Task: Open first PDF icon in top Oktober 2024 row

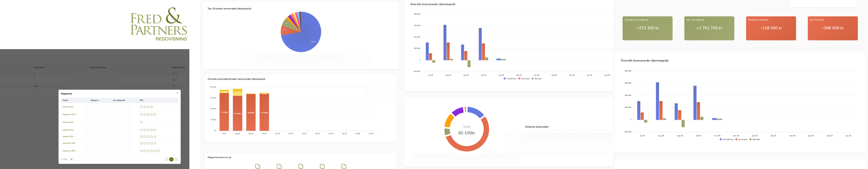Action: 142,107
